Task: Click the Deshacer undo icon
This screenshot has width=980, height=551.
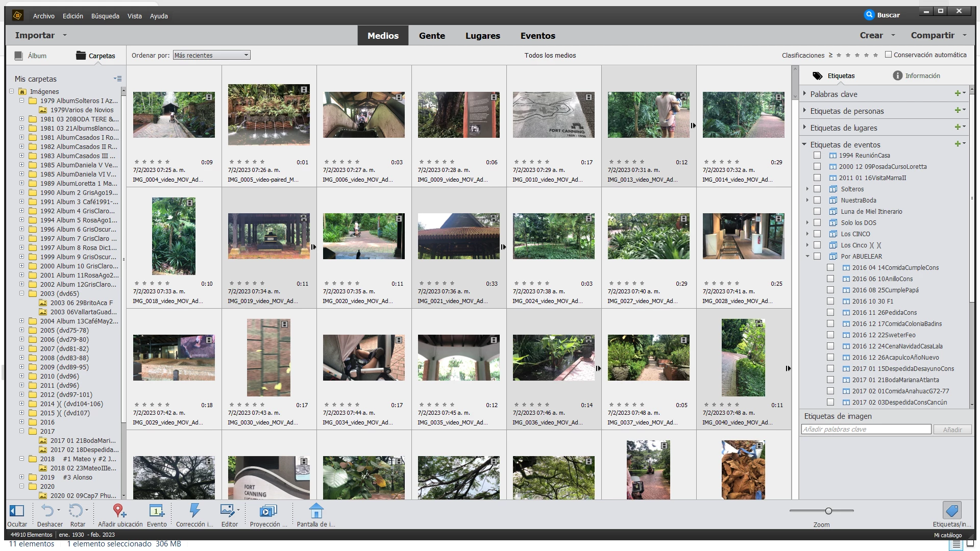Action: (x=47, y=511)
